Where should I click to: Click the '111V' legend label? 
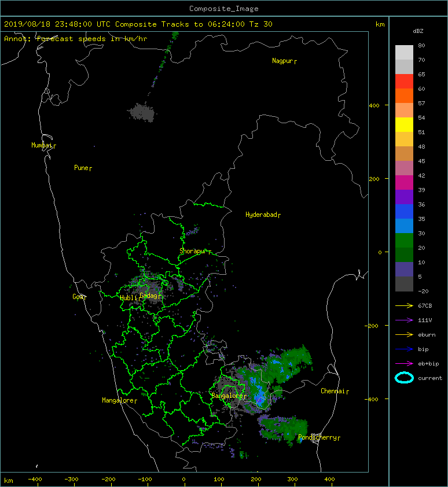425,320
